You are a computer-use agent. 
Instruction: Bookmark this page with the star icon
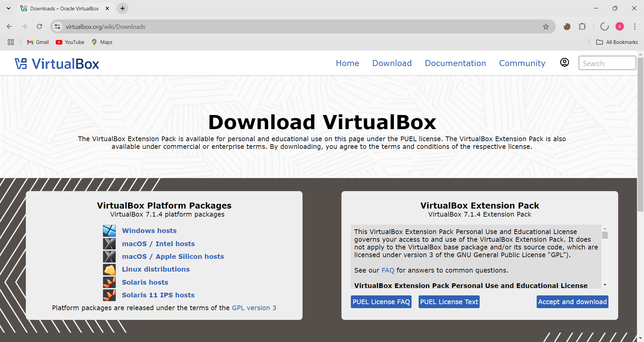click(x=546, y=26)
